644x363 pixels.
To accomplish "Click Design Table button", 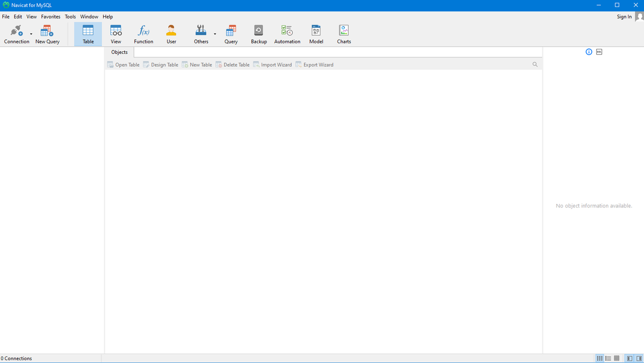I will [x=160, y=64].
